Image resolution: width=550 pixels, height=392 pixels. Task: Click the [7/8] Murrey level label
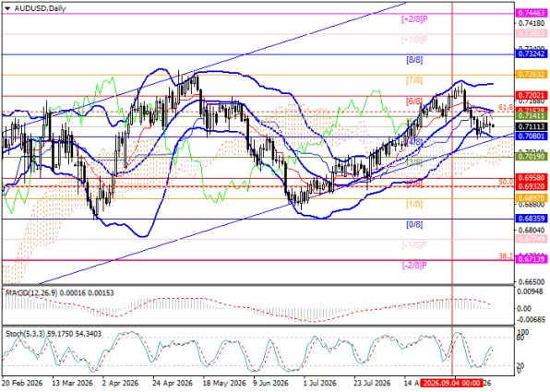[414, 80]
